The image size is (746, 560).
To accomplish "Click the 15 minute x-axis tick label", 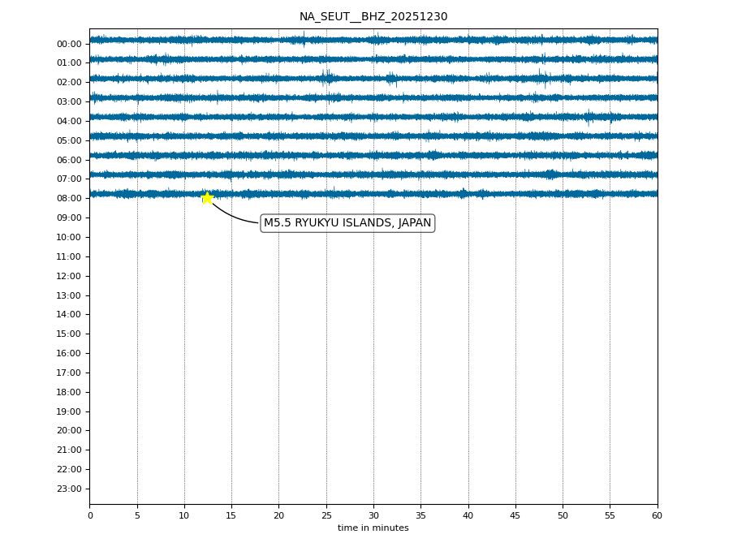I will (231, 515).
